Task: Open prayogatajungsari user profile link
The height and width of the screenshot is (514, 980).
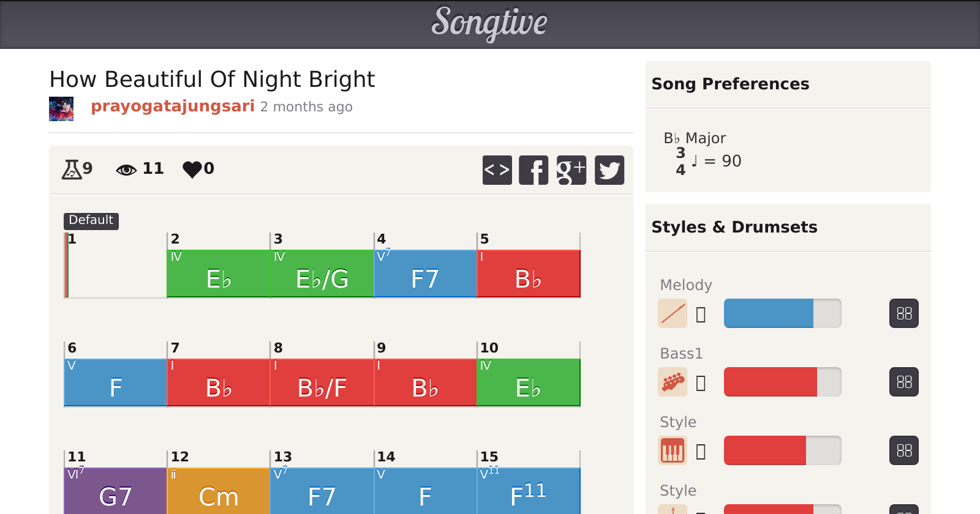Action: pos(172,106)
